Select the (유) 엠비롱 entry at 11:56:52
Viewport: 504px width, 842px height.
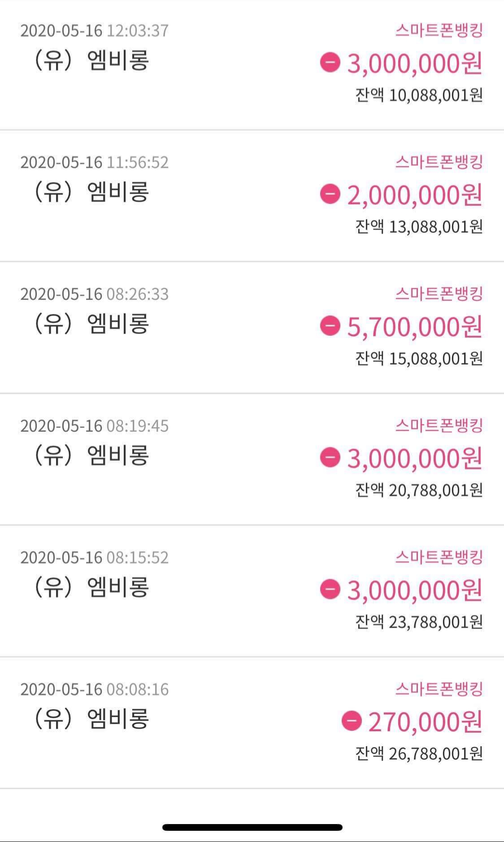point(92,192)
